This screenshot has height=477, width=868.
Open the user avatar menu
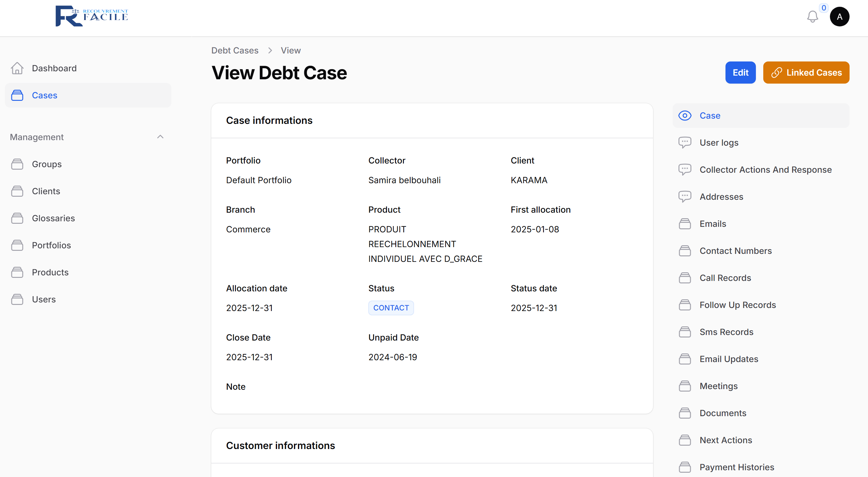[839, 17]
